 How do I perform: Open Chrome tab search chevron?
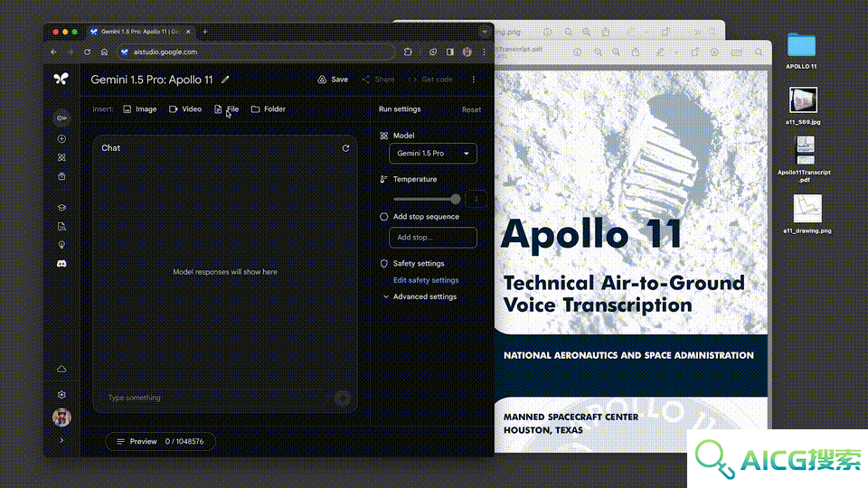[x=485, y=32]
